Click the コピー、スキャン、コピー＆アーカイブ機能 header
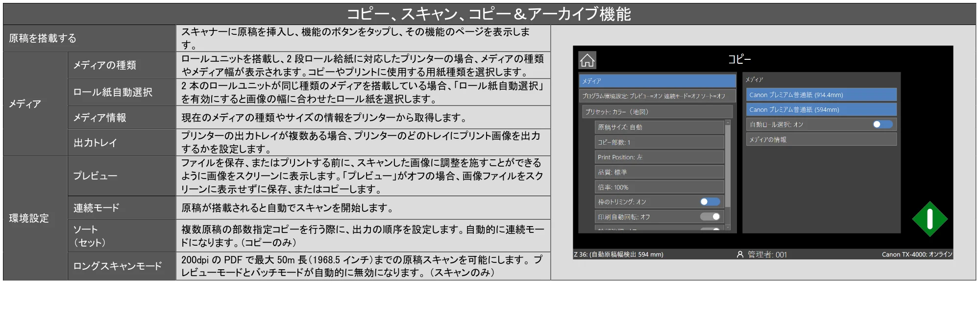This screenshot has width=980, height=332. pyautogui.click(x=489, y=14)
